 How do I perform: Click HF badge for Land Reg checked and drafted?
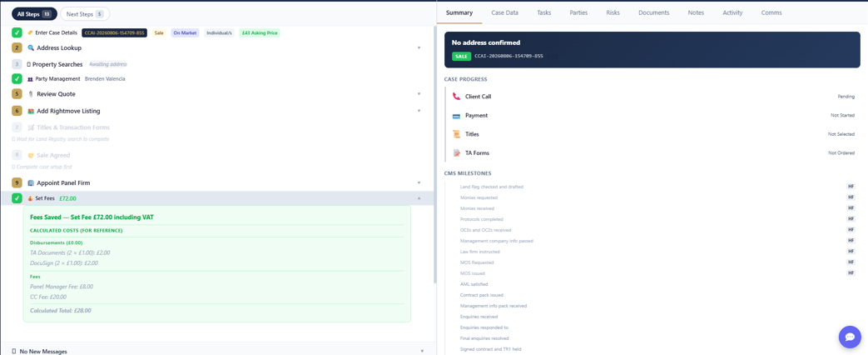point(851,187)
